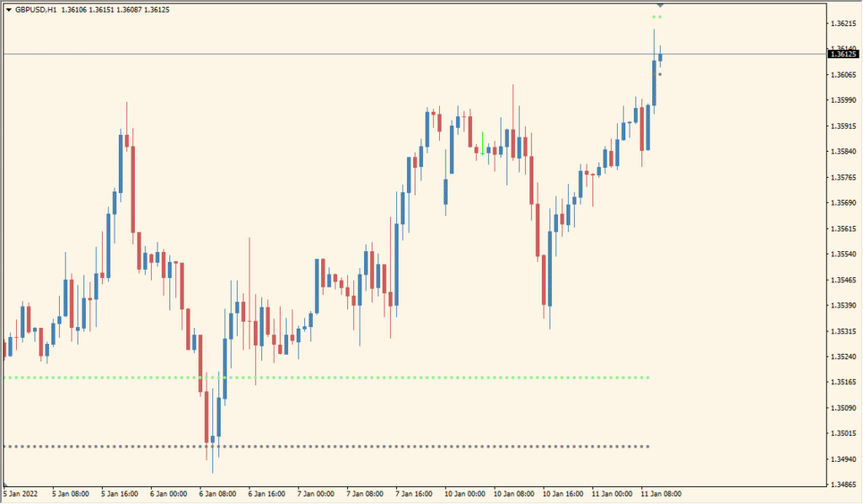The height and width of the screenshot is (504, 863).
Task: Click price axis label 1.35540
Action: (843, 255)
